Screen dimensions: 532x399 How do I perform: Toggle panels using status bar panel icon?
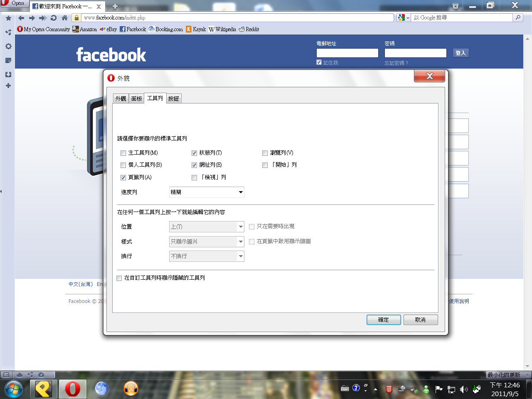coord(6,375)
